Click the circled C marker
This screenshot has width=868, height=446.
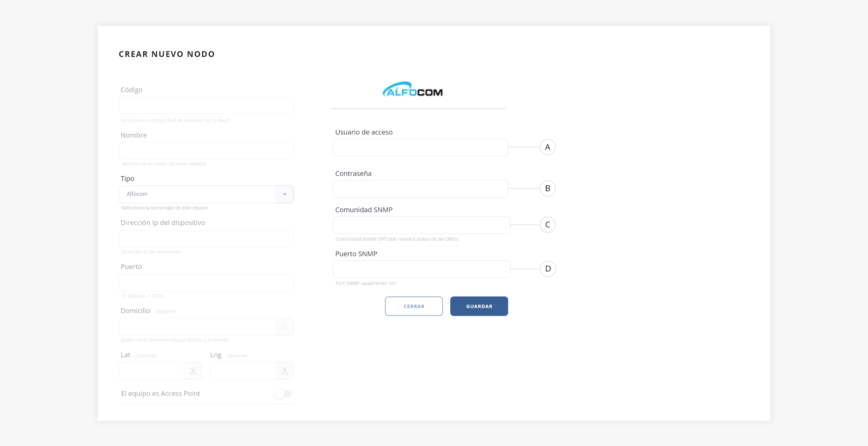tap(547, 225)
